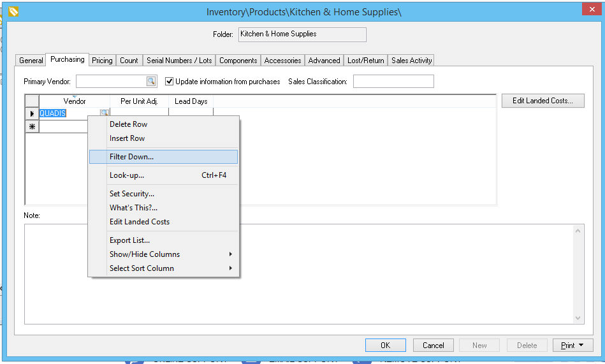Open the Print button dropdown
The width and height of the screenshot is (605, 364).
pos(572,345)
